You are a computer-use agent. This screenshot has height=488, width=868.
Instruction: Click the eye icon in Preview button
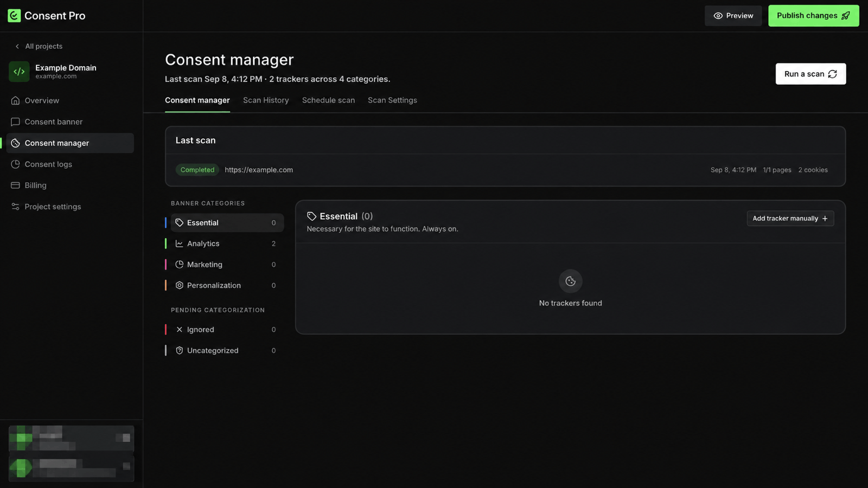pos(718,16)
